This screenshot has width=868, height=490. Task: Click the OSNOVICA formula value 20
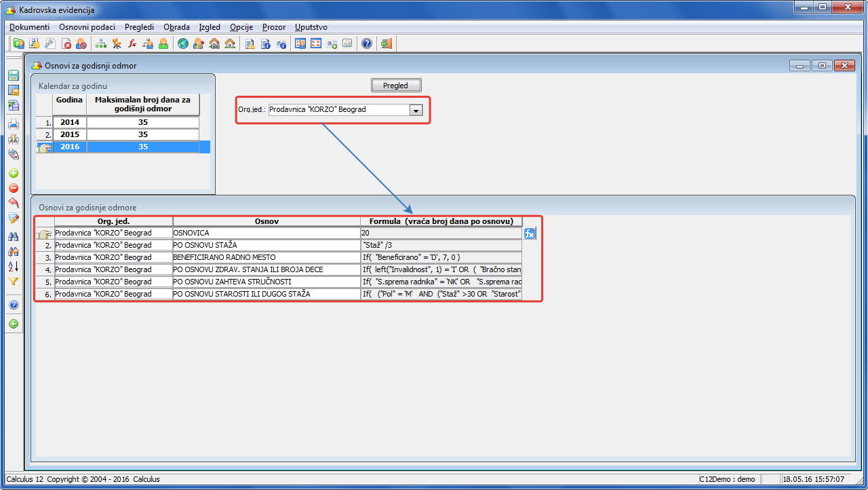[441, 233]
